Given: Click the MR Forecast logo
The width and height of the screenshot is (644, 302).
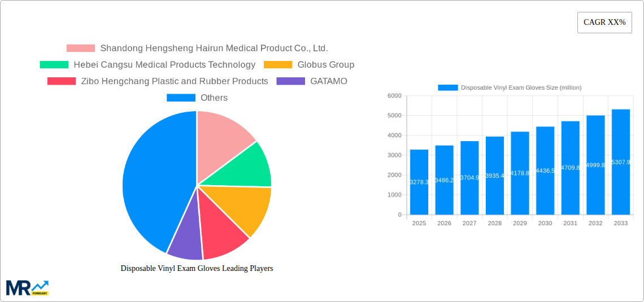Looking at the screenshot, I should point(28,288).
